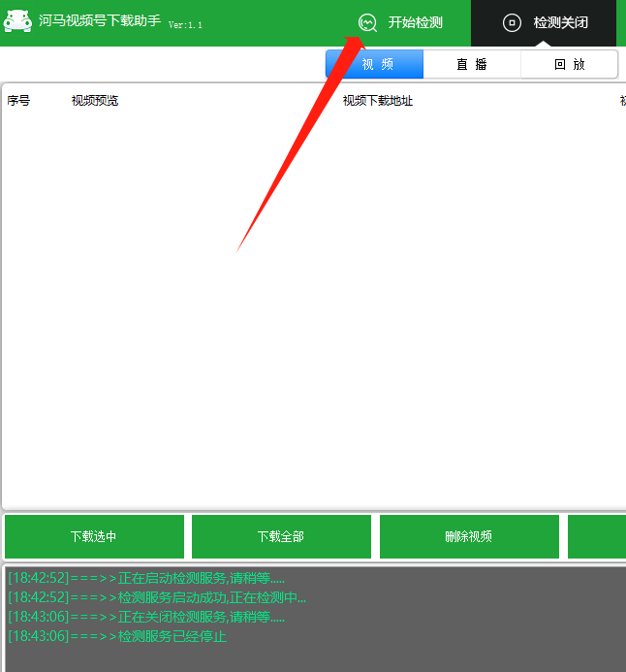This screenshot has height=672, width=626.
Task: Click the 删除视频 button
Action: pyautogui.click(x=469, y=536)
